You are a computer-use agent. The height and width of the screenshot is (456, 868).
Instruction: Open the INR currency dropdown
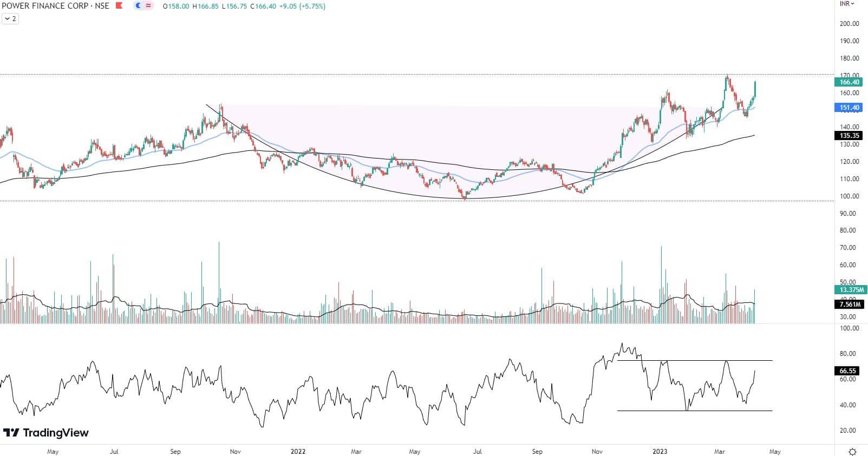[x=847, y=4]
